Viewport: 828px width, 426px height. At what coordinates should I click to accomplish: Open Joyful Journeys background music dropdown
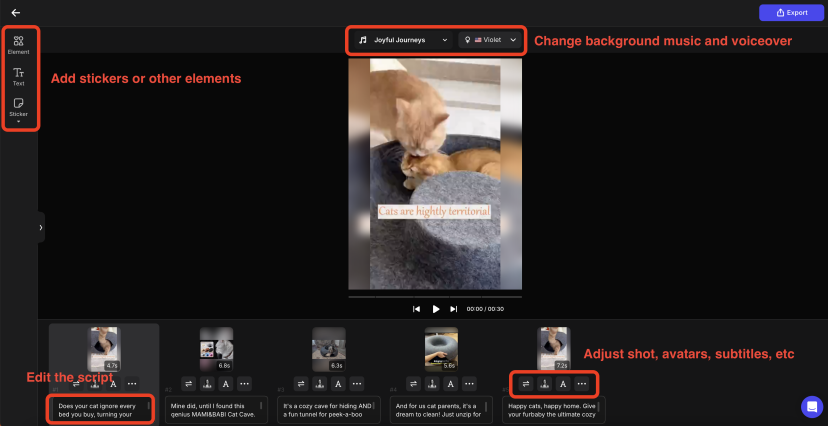point(403,40)
